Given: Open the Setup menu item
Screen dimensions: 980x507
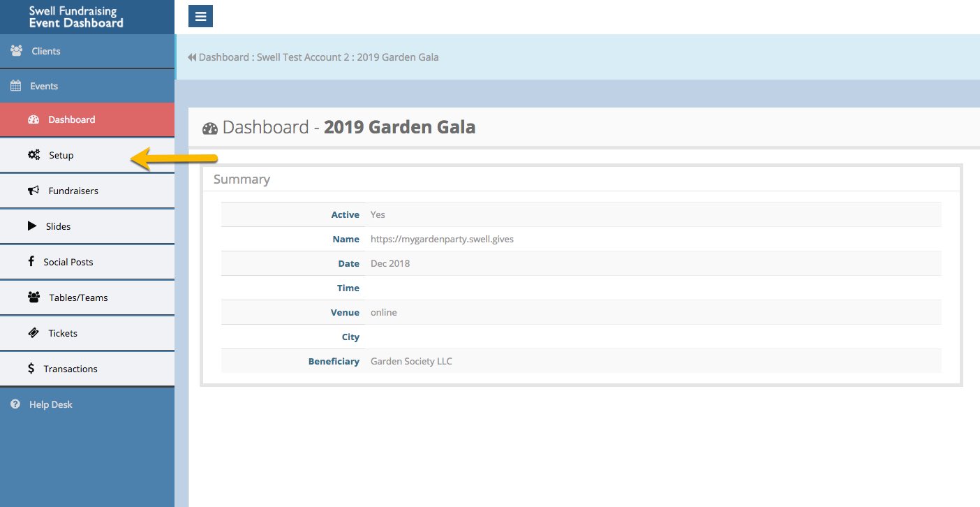Looking at the screenshot, I should click(x=61, y=155).
